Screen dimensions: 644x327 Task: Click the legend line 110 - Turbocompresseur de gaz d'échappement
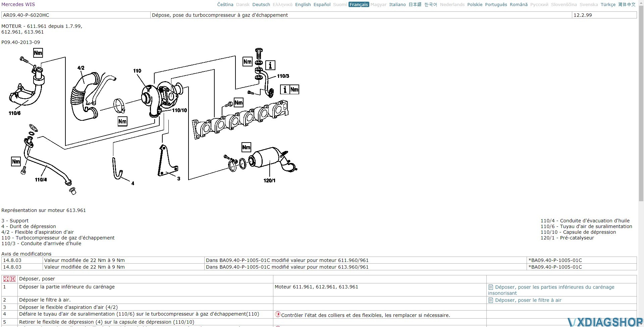tap(58, 238)
